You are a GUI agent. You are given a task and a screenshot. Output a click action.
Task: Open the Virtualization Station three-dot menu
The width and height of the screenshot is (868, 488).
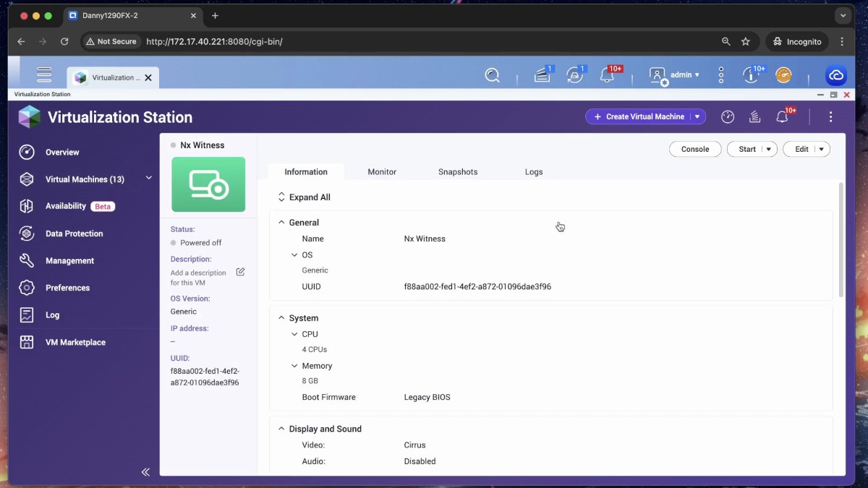pos(830,117)
